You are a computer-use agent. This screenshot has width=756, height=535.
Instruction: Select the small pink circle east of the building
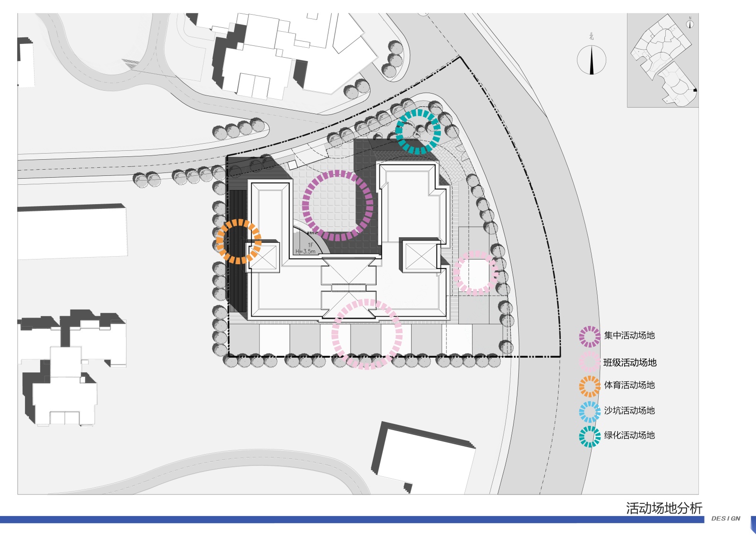point(476,273)
